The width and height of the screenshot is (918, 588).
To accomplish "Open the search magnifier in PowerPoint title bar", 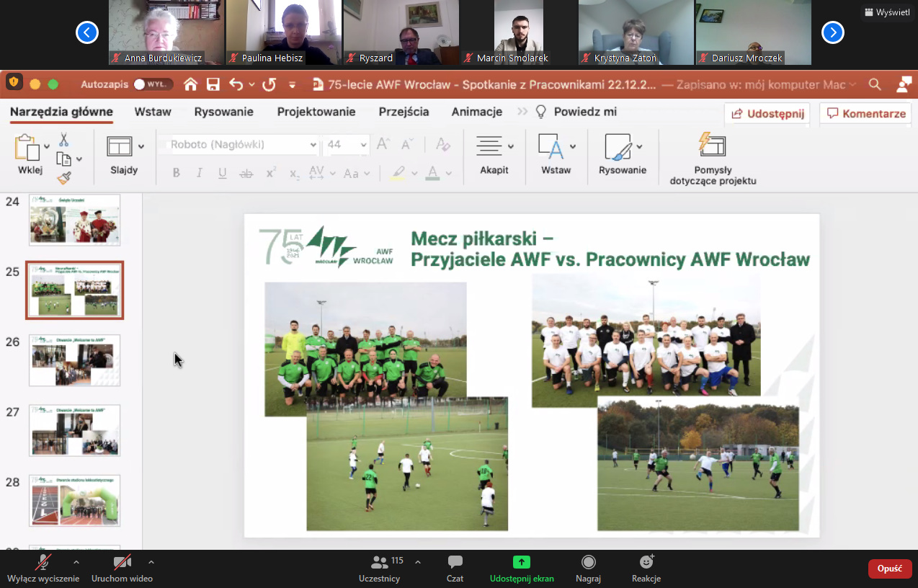I will 875,84.
